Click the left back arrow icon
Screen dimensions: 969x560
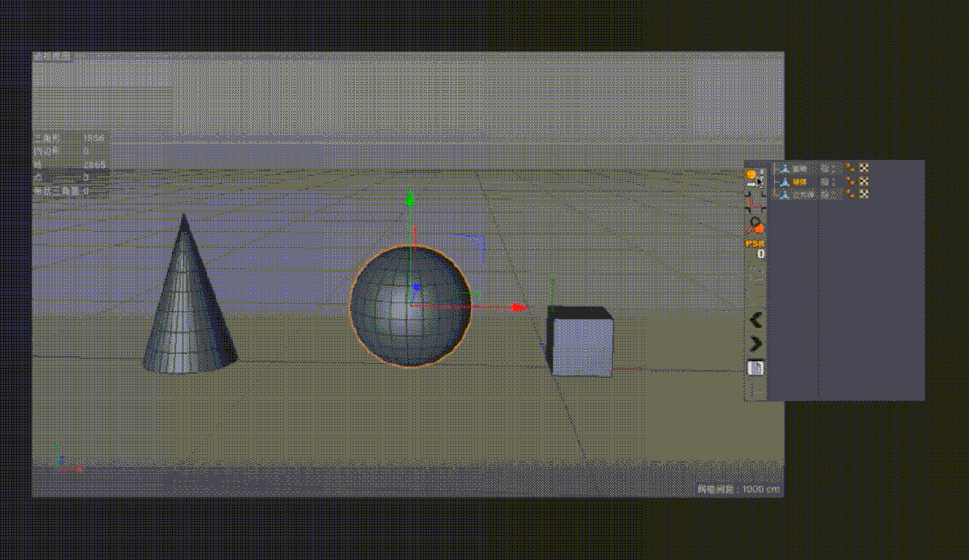(x=755, y=319)
